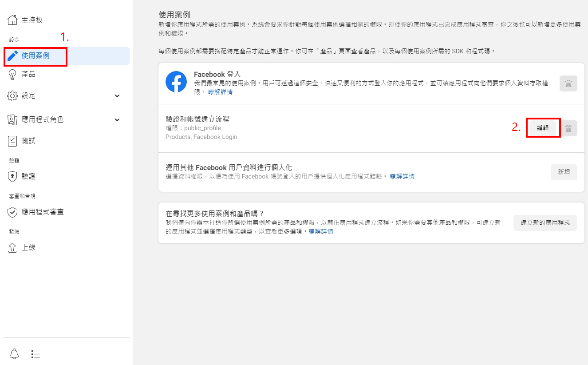Click the 驗證和帳號建立流程 title
Viewport: 588px width, 365px height.
pyautogui.click(x=197, y=119)
